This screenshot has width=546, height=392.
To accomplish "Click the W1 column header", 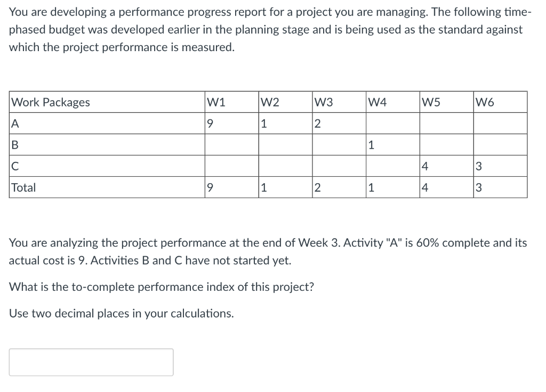I will [215, 102].
